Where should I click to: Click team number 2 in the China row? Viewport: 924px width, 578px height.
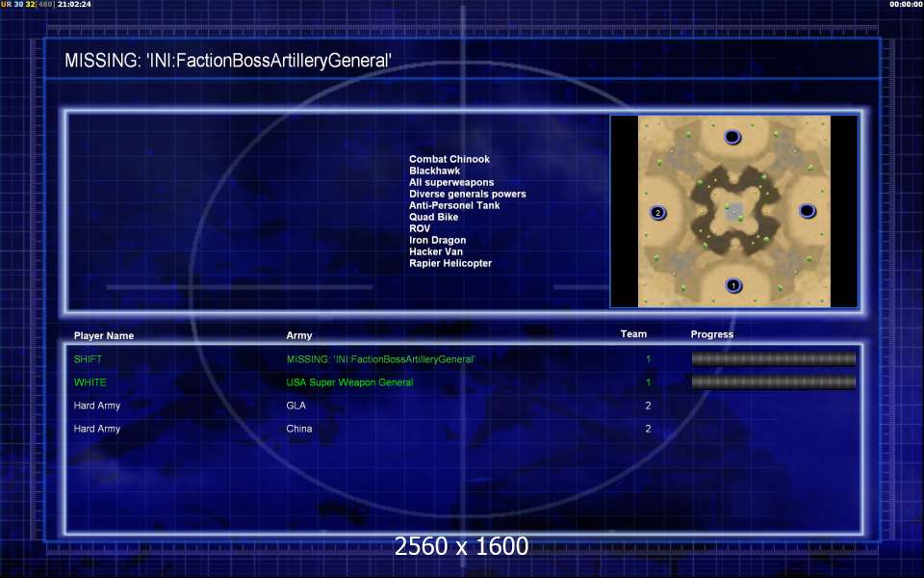(648, 429)
